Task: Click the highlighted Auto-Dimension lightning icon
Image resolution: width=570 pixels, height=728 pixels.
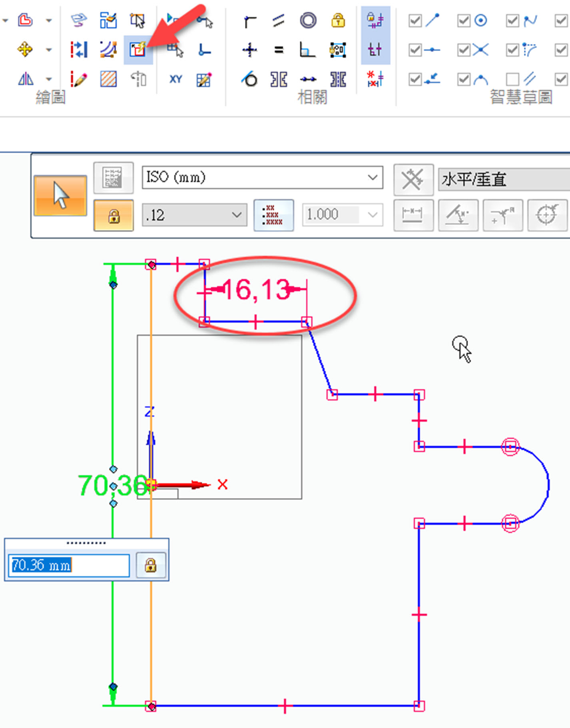Action: click(x=138, y=50)
